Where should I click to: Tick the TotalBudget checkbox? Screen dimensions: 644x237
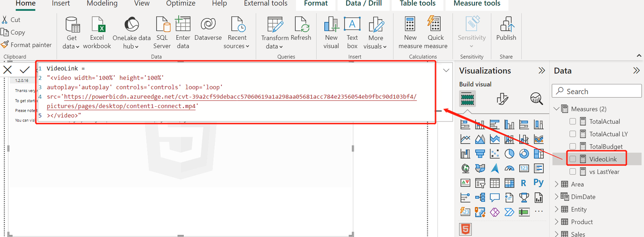click(x=572, y=146)
